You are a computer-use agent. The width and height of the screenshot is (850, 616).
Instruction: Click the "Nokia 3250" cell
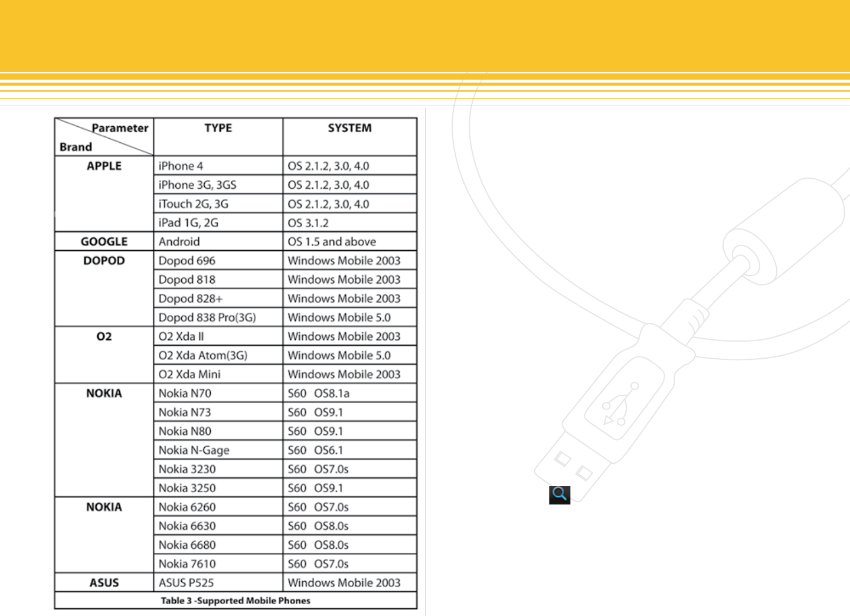tap(218, 487)
